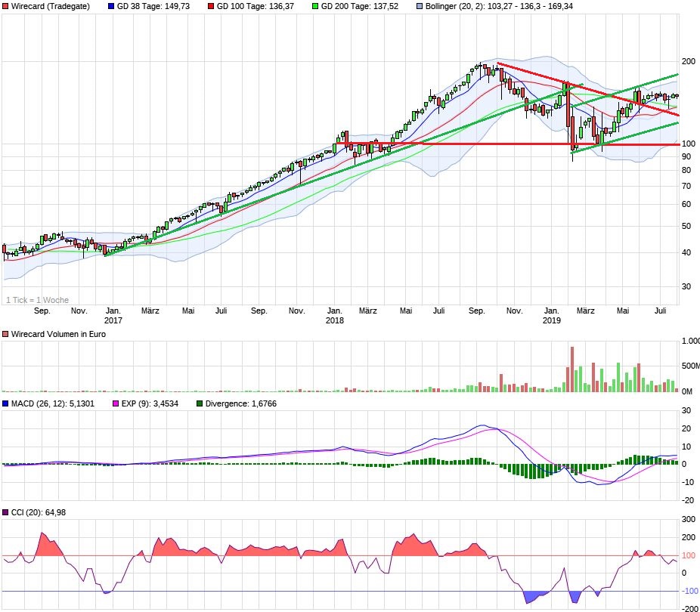Click the light-blue Bollinger legend swatch

[420, 6]
